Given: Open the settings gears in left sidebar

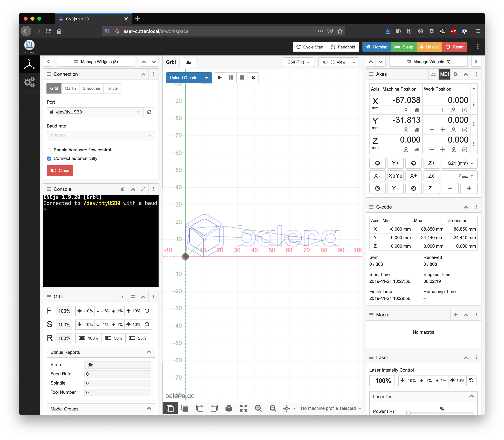Looking at the screenshot, I should click(29, 82).
